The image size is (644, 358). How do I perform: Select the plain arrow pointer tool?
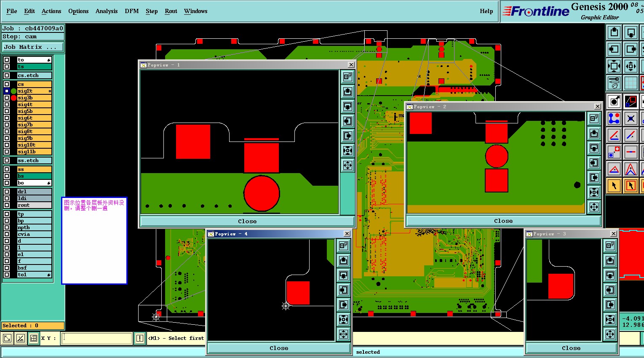pos(614,186)
